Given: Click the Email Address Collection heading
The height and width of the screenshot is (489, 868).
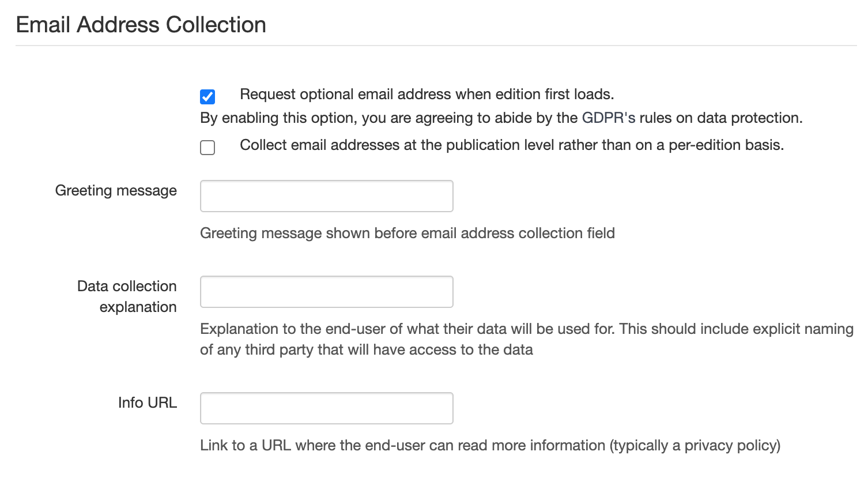Looking at the screenshot, I should point(141,25).
